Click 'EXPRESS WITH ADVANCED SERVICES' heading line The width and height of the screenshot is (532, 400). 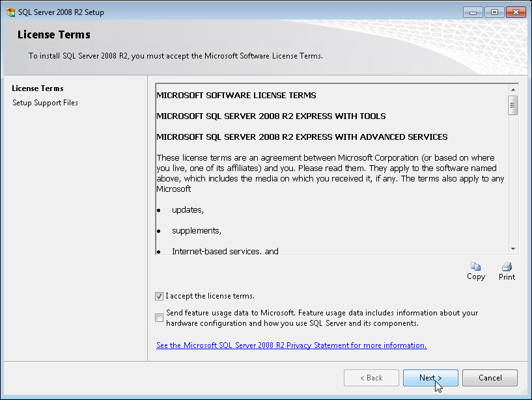click(x=302, y=137)
